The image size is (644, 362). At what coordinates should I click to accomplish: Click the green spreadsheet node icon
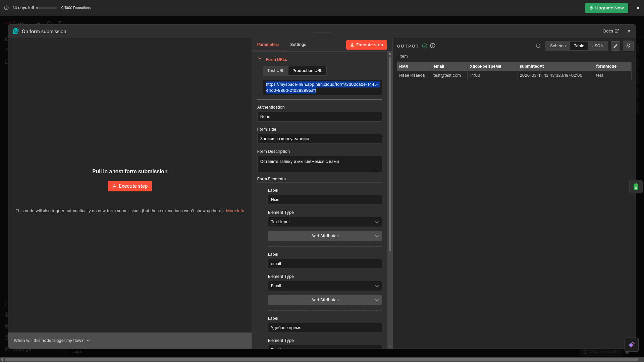click(x=636, y=187)
